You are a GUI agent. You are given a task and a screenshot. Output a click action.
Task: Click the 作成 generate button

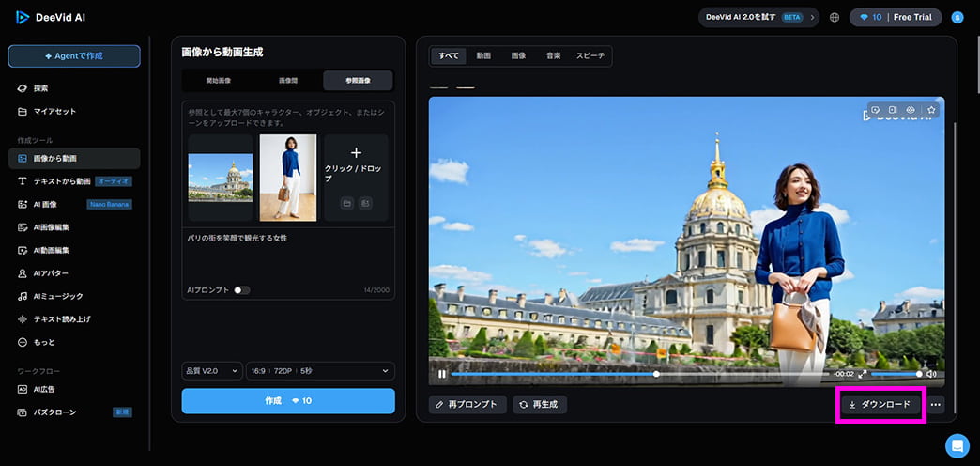[x=288, y=401]
